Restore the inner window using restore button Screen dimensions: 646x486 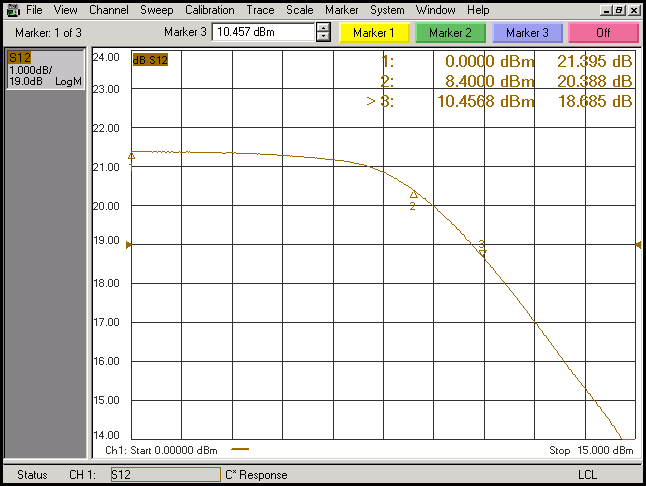tap(620, 10)
